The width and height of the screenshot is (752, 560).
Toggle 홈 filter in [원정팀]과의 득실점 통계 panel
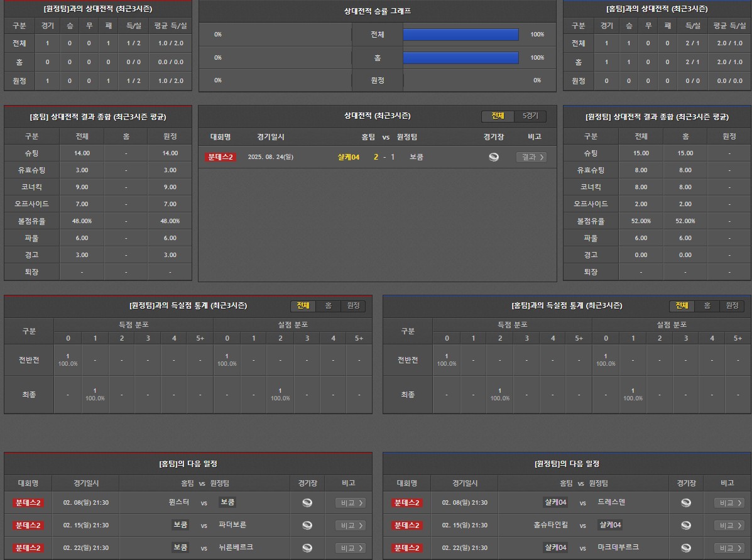(328, 305)
